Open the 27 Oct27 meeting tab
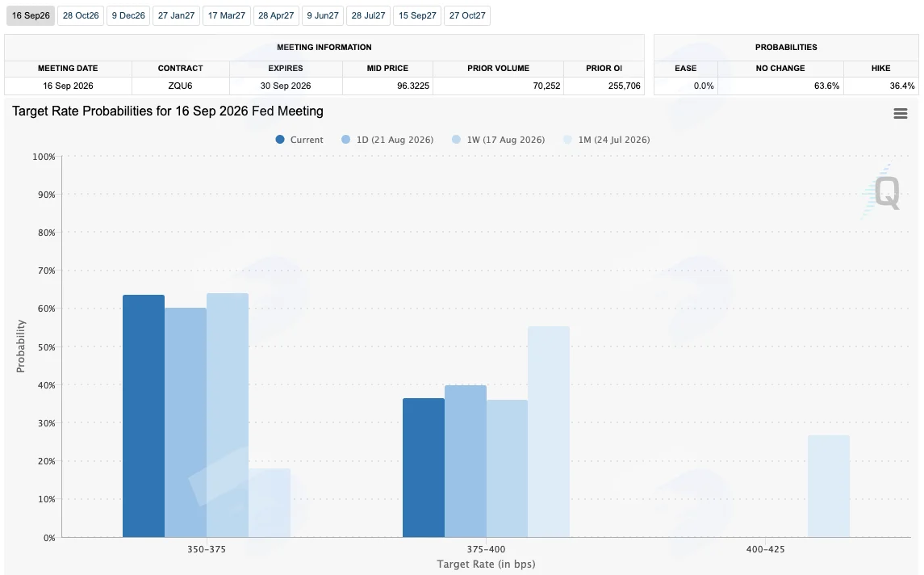 pos(467,15)
